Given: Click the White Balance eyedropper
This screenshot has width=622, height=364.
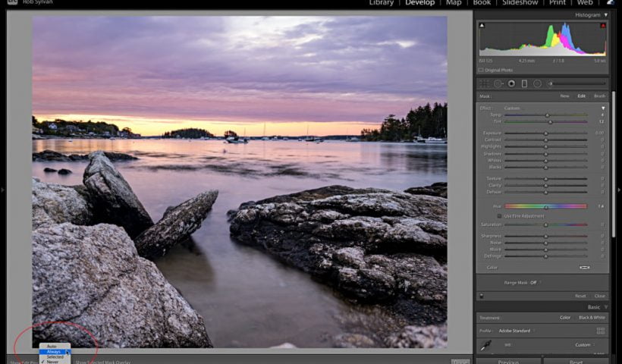Looking at the screenshot, I should (485, 345).
